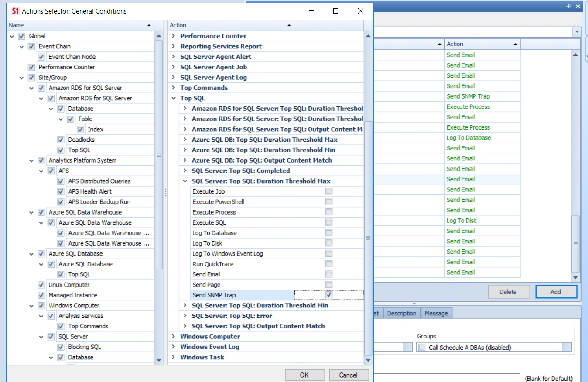Image resolution: width=588 pixels, height=382 pixels.
Task: Expand SQL Server: Top SQL: Error
Action: click(x=185, y=316)
